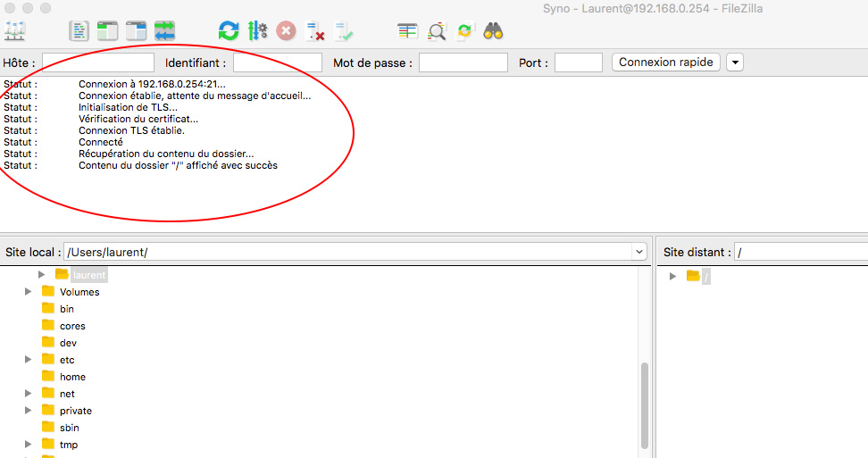
Task: Click log line 'Connexion TLS établie.'
Action: pos(131,130)
